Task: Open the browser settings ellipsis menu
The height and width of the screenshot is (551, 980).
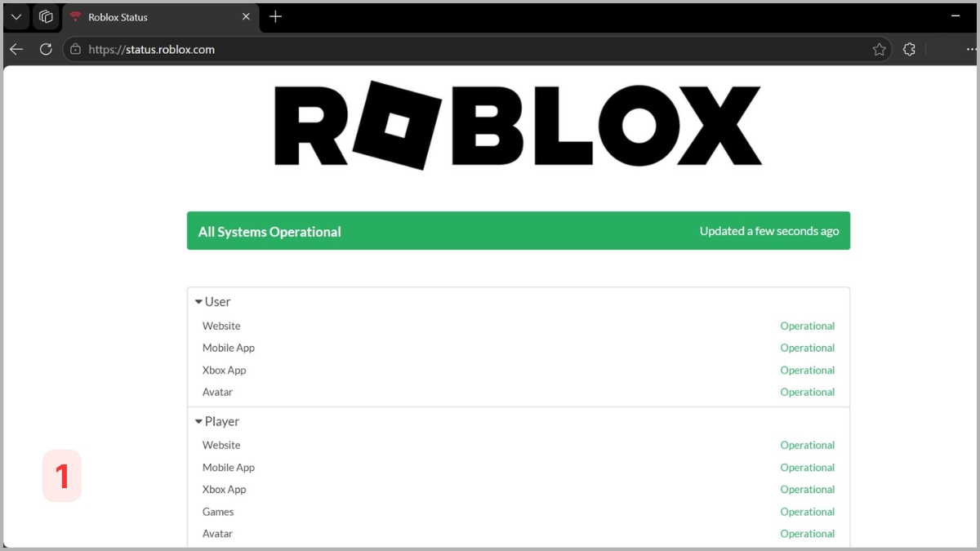Action: click(971, 49)
